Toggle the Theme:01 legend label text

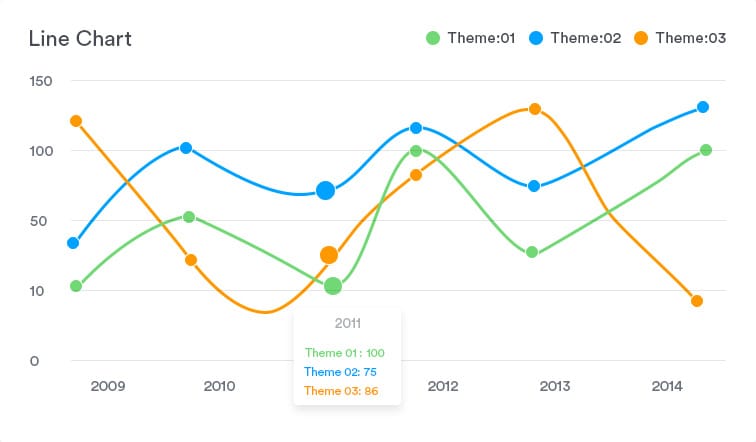pyautogui.click(x=481, y=38)
